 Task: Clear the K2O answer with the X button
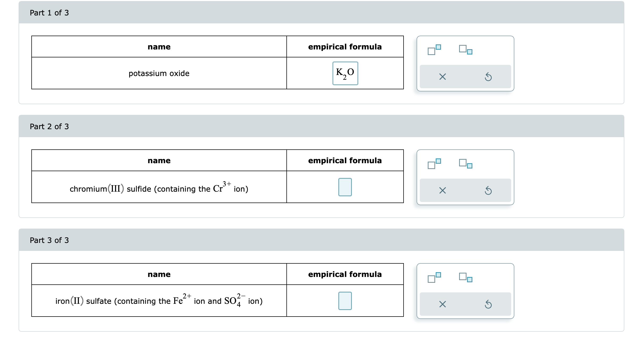(442, 77)
